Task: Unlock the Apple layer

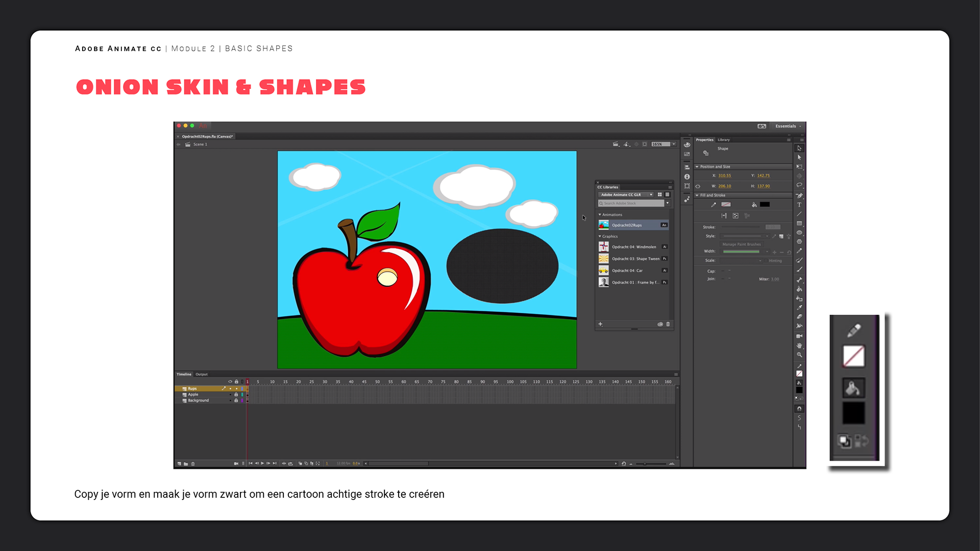Action: pos(236,394)
